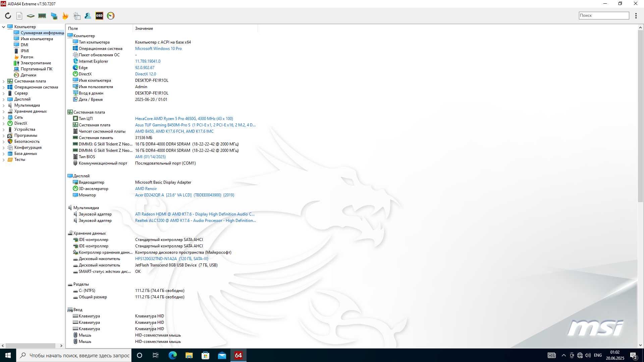Click the gauge SensorPanel toolbar icon
Viewport: 644px width, 362px height.
pyautogui.click(x=111, y=16)
